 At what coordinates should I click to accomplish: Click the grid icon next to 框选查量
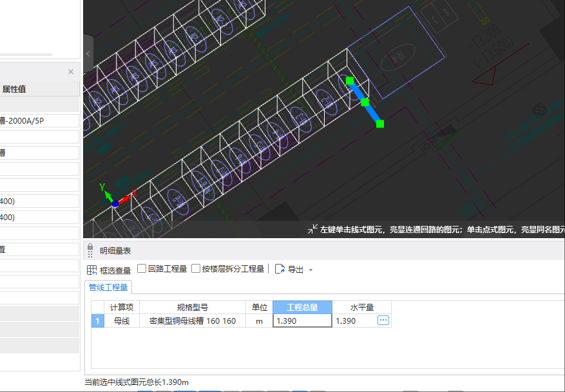tap(92, 270)
